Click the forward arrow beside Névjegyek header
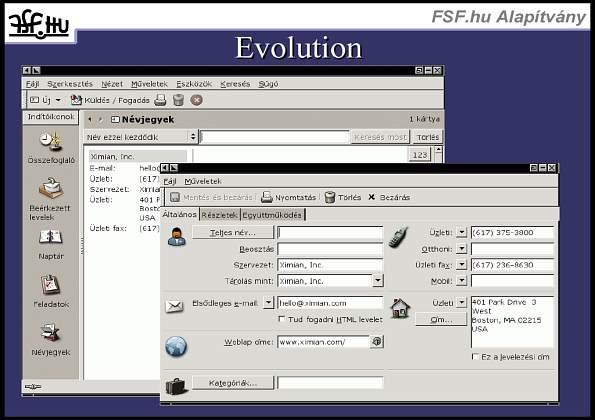 pyautogui.click(x=100, y=120)
